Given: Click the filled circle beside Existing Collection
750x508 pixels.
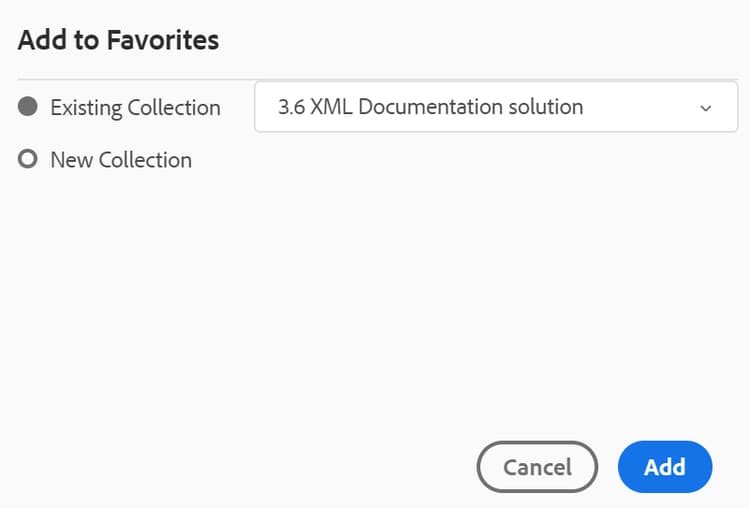Looking at the screenshot, I should click(28, 107).
